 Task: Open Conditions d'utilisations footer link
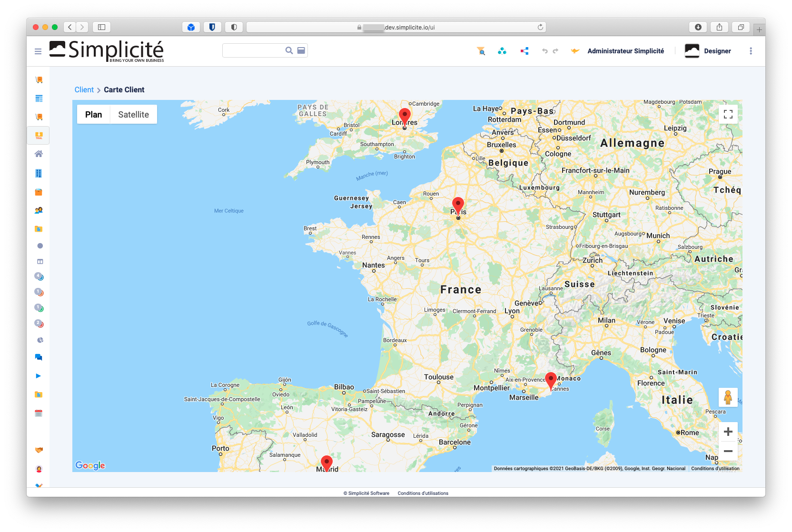[x=423, y=493]
